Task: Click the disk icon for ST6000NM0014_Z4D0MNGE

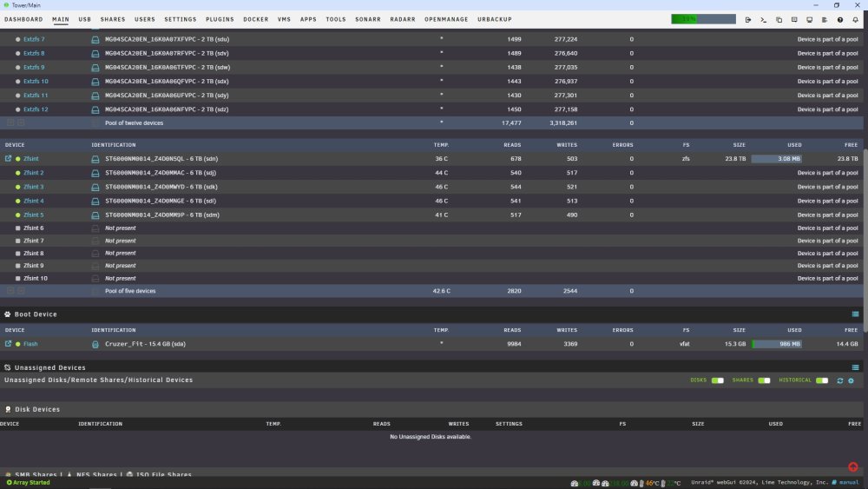Action: (x=95, y=201)
